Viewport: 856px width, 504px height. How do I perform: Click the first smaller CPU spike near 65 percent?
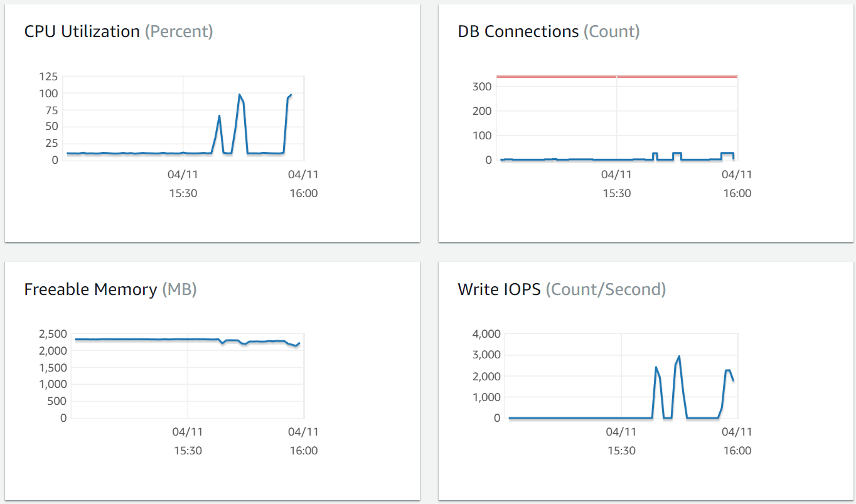[x=219, y=116]
